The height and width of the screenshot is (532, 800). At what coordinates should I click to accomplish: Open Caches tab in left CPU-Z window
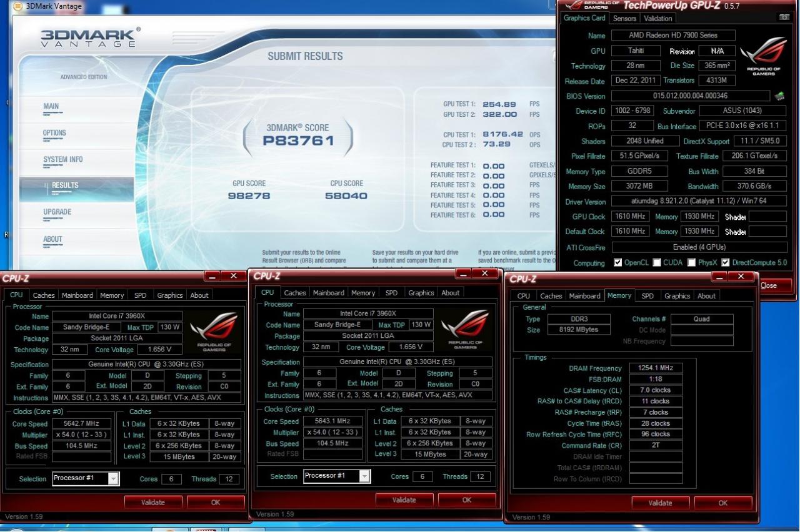(44, 295)
